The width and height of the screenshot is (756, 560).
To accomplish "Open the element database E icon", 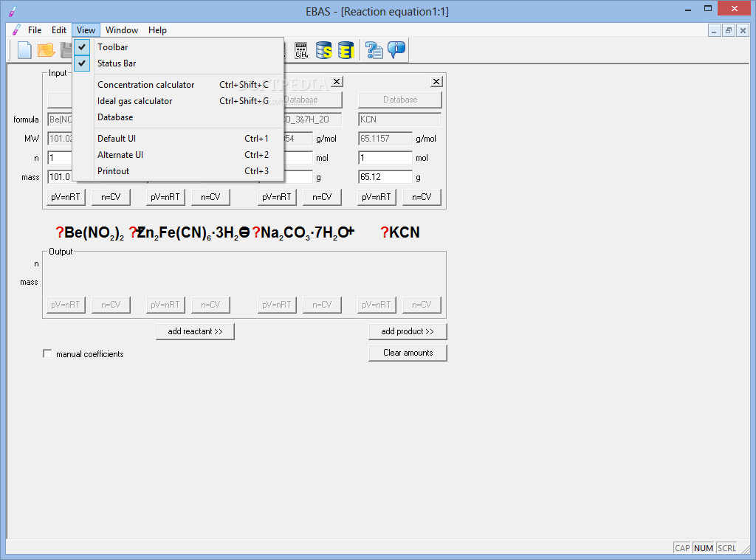I will (346, 49).
